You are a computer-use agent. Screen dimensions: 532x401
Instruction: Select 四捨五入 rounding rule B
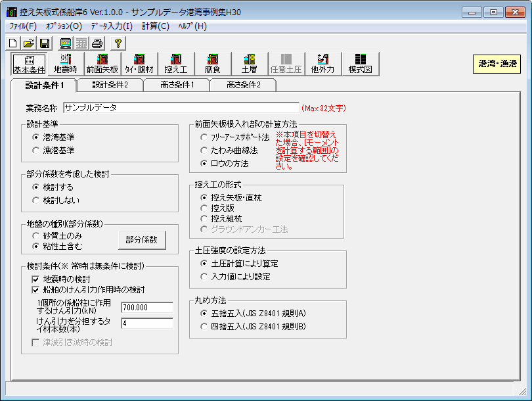point(254,327)
